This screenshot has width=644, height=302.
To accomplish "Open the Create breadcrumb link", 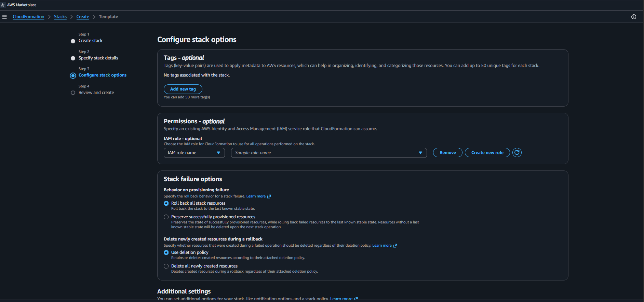I will point(83,17).
